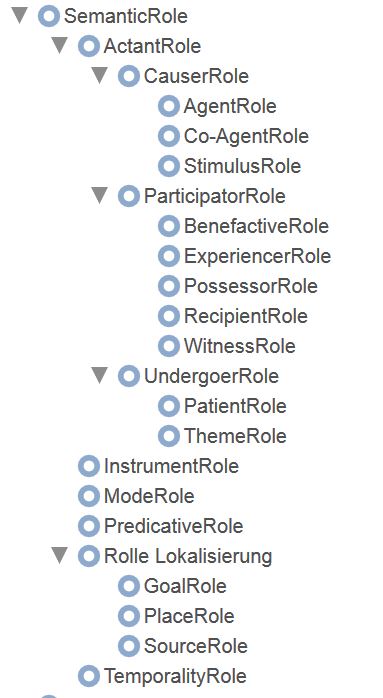Image resolution: width=383 pixels, height=698 pixels.
Task: Click the class icon beside TemporalityRole
Action: pos(89,676)
